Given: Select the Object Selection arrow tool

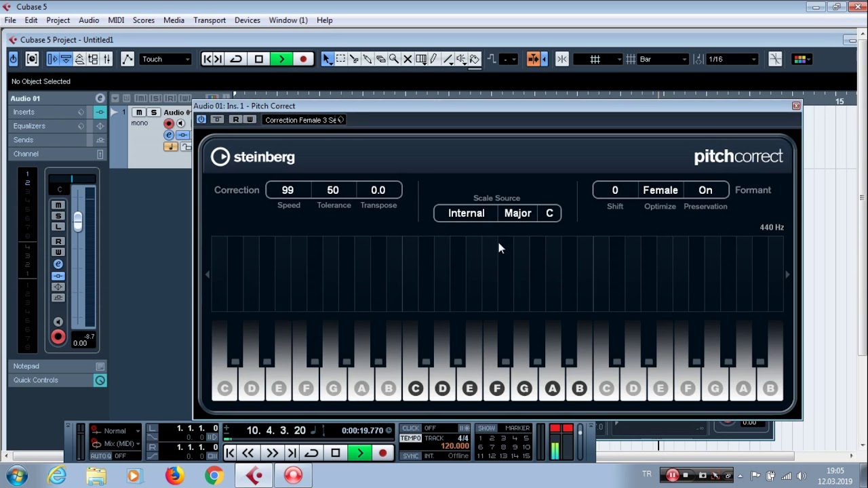Looking at the screenshot, I should [328, 59].
